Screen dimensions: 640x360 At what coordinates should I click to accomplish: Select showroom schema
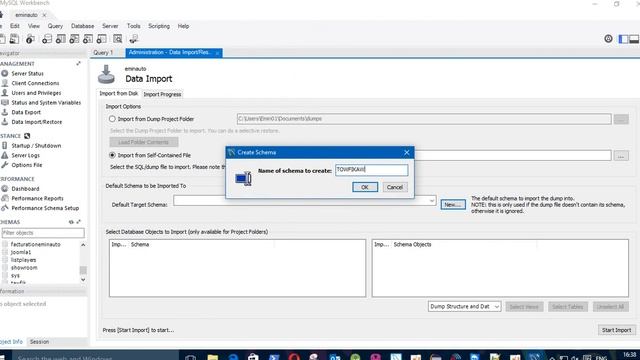24,268
